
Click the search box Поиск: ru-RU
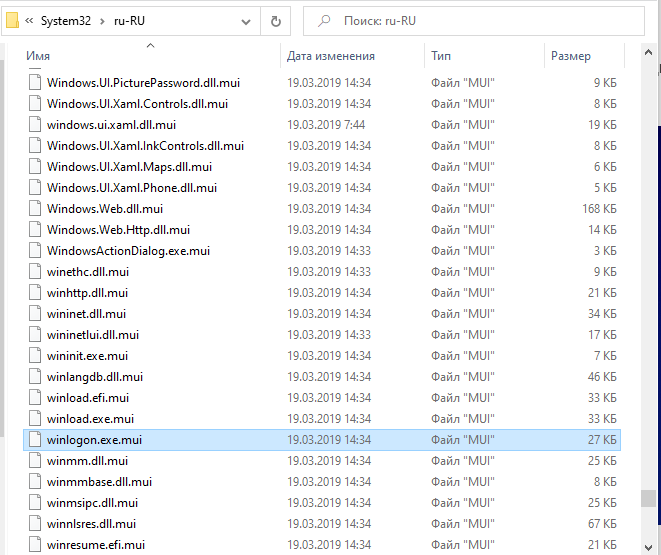point(474,21)
